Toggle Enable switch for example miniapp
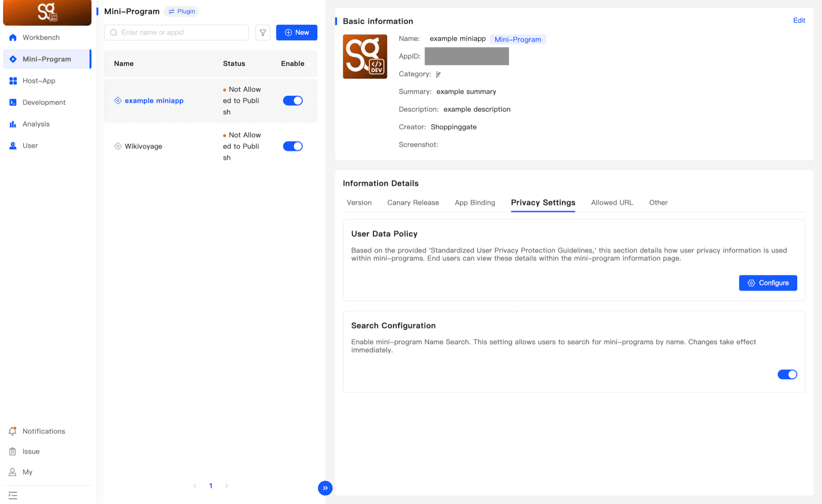 293,101
